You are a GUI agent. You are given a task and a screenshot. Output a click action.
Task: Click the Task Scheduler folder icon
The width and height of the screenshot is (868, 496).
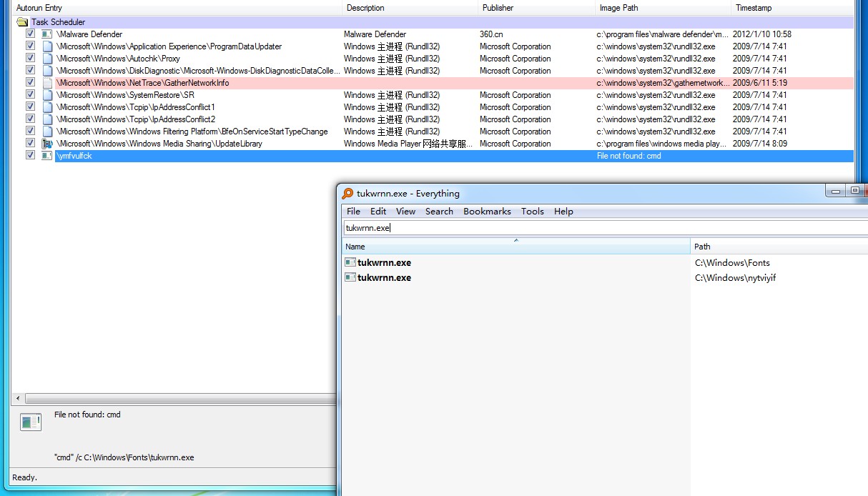22,22
